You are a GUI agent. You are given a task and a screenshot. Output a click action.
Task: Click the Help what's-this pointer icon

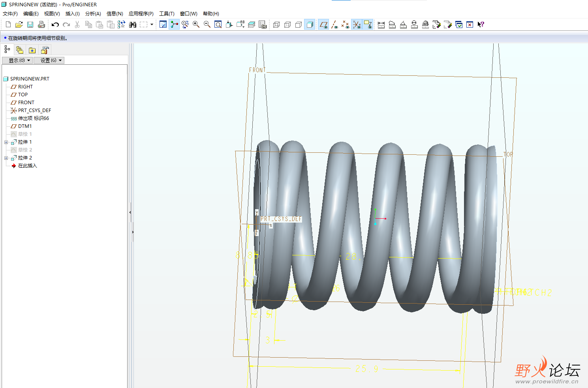tap(481, 24)
